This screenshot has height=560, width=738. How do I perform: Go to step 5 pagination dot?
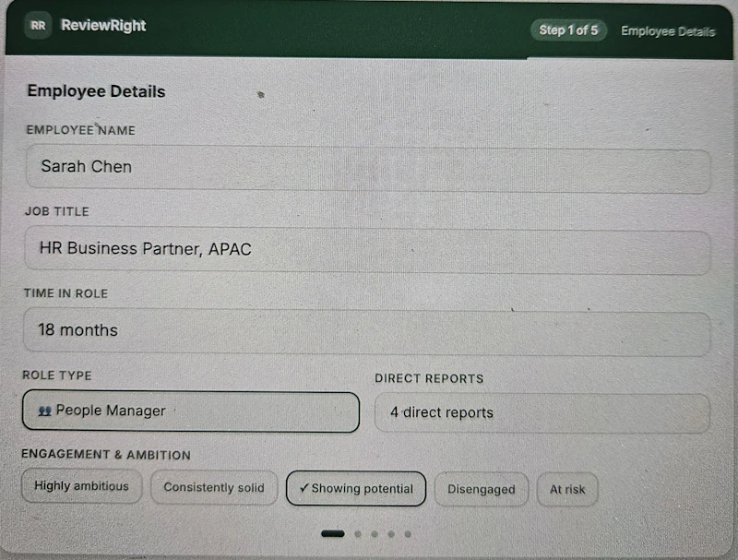point(408,534)
